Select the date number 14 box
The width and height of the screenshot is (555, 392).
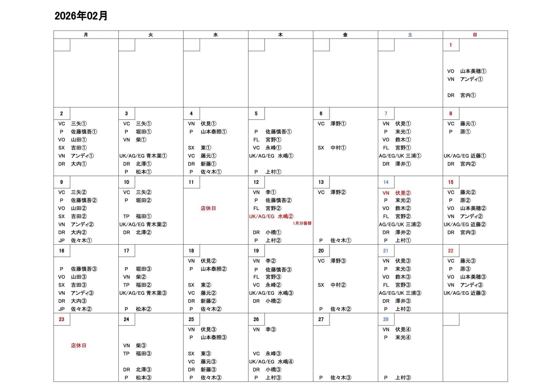(386, 182)
